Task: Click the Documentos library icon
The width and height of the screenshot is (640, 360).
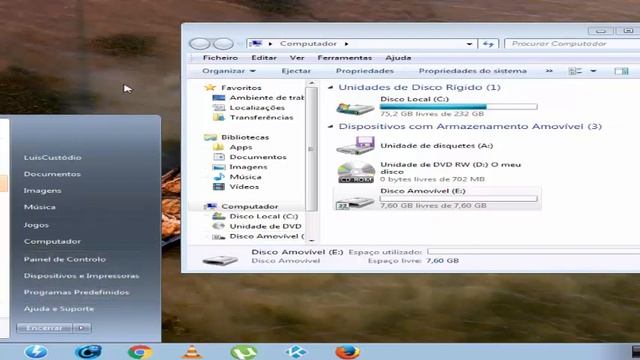Action: tap(219, 157)
